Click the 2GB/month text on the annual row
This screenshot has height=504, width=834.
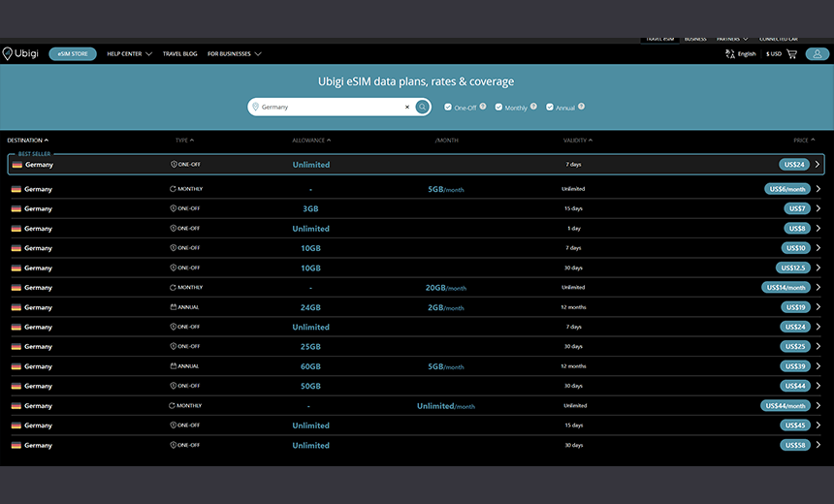click(446, 307)
